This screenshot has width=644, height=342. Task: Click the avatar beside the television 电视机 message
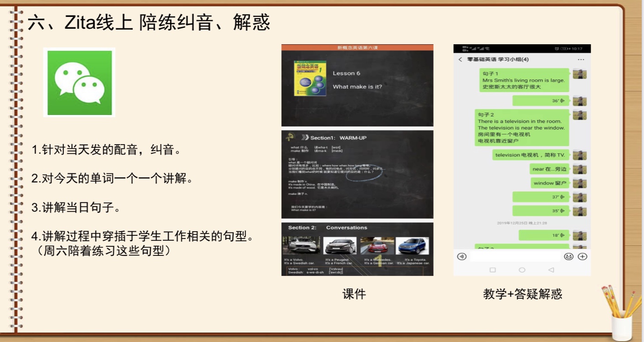[x=580, y=155]
